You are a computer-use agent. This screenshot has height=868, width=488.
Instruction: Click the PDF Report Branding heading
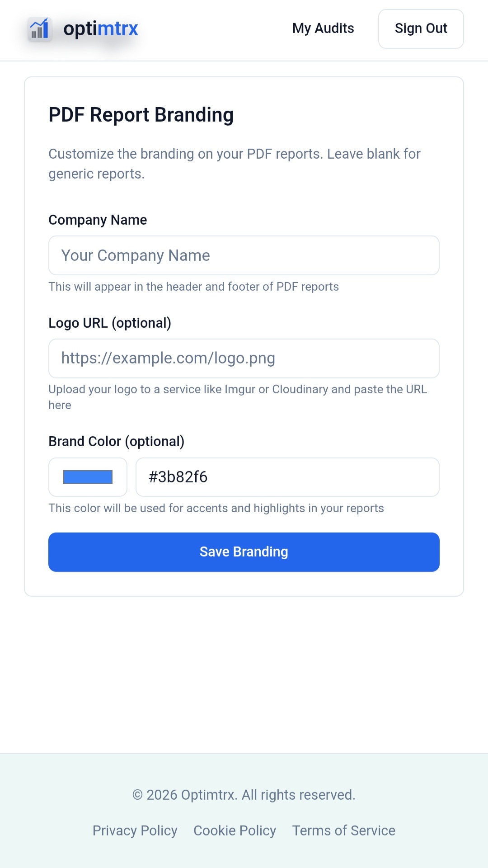141,115
